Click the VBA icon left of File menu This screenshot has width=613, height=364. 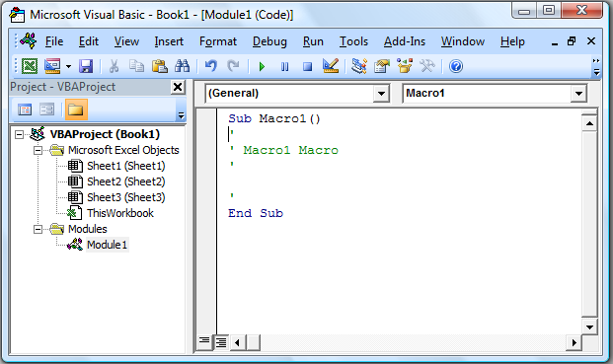[x=29, y=40]
